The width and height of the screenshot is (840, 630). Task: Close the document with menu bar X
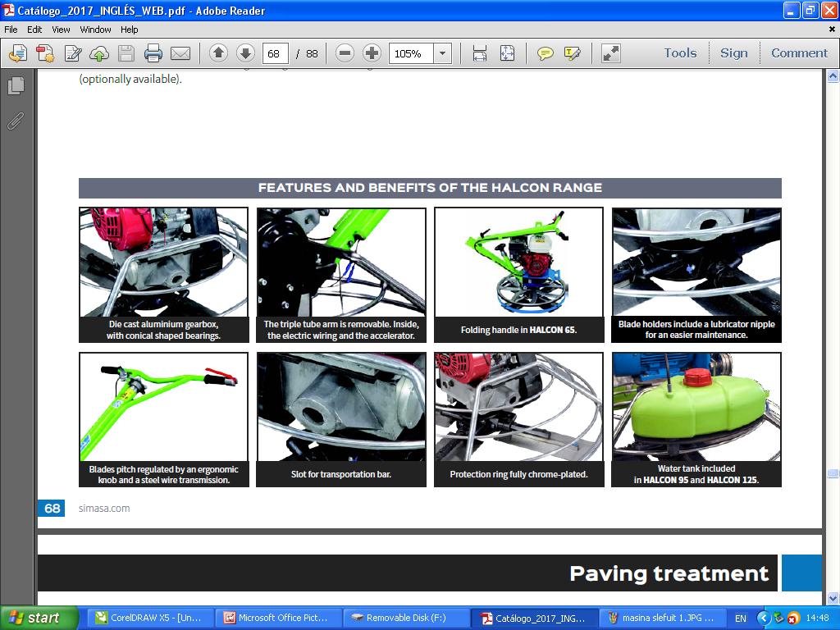click(832, 30)
